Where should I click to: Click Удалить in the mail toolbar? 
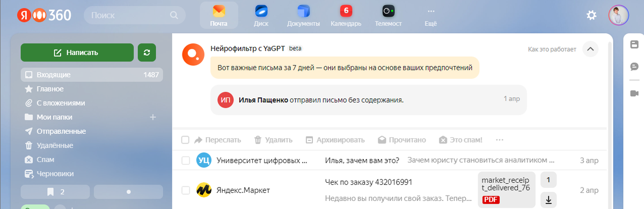(273, 140)
